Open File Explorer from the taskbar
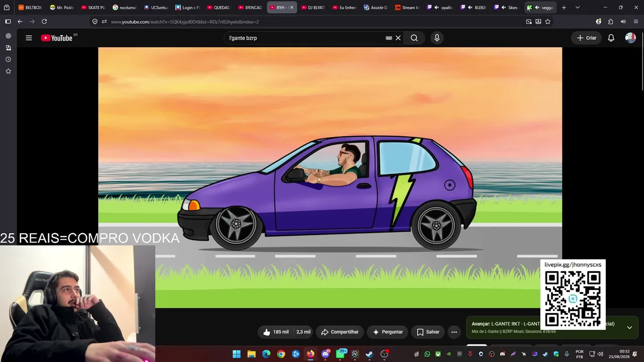The image size is (644, 362). pos(251,354)
